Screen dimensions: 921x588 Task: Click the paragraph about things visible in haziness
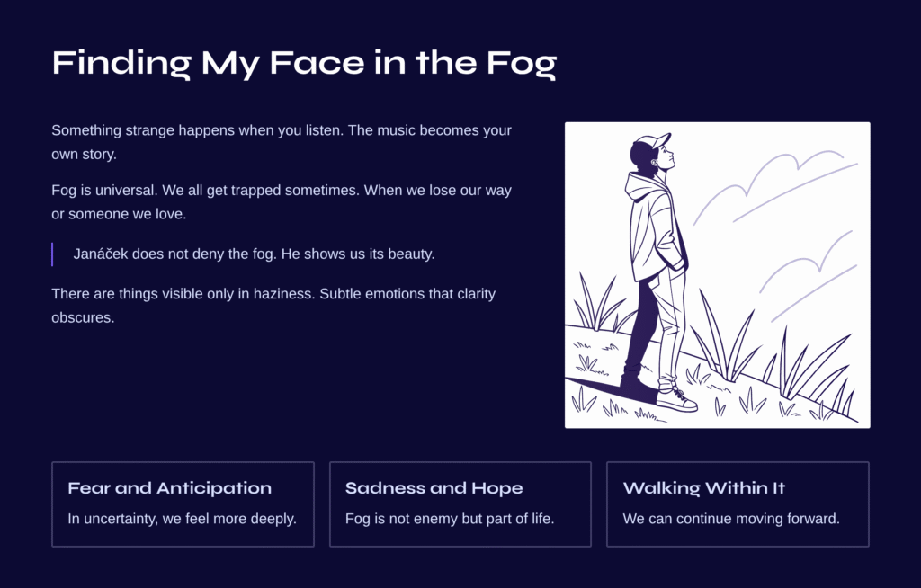(x=273, y=306)
